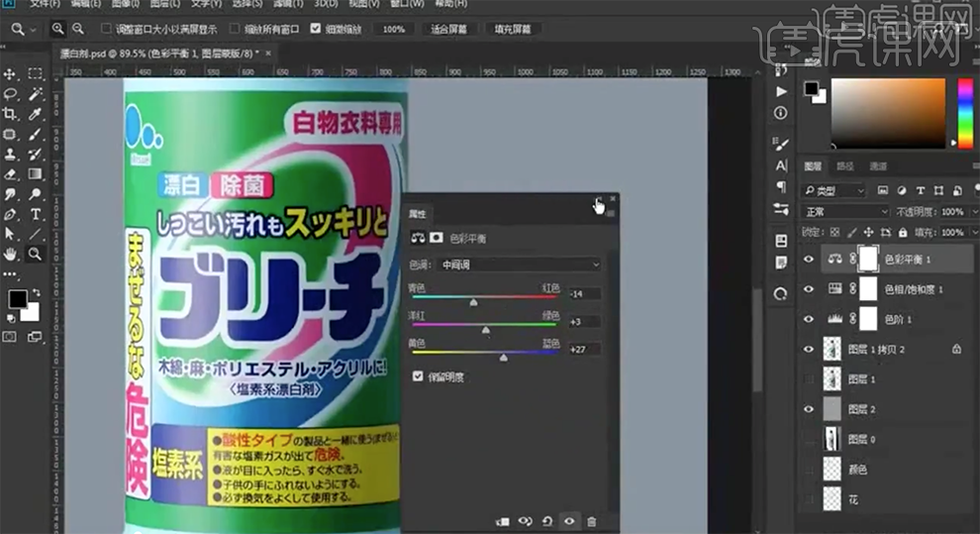Toggle the 保留明度 checkbox
Viewport: 980px width, 534px height.
point(418,376)
